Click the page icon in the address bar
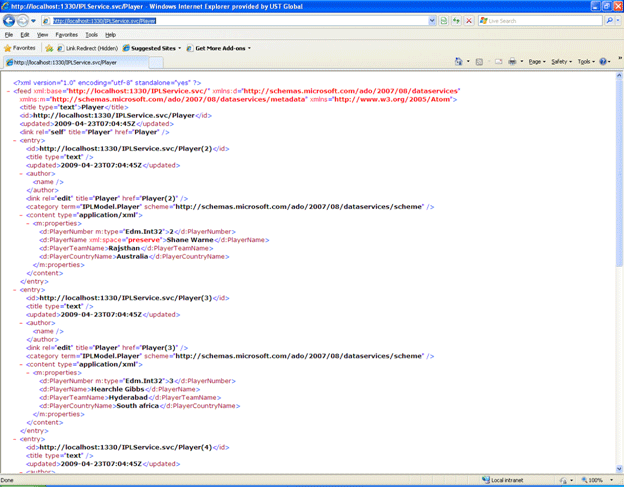Screen dimensions: 624x487 point(46,21)
